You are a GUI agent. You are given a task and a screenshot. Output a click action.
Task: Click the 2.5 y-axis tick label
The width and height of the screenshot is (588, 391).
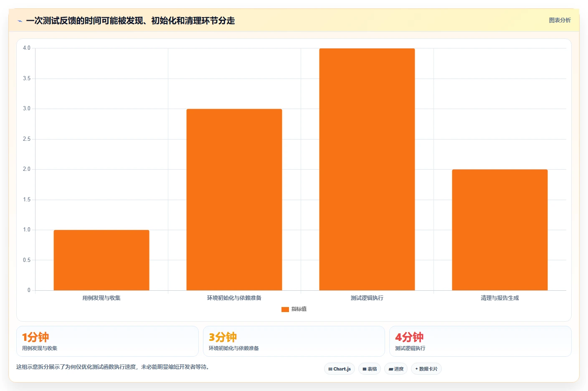(27, 139)
